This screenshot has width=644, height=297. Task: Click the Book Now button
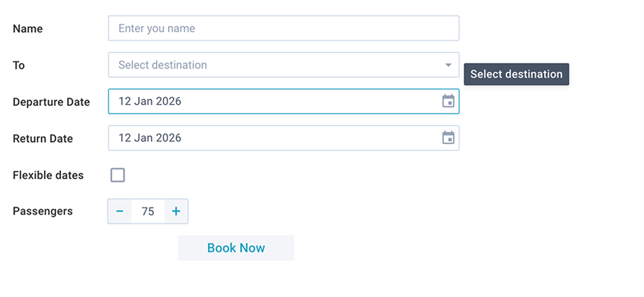coord(236,248)
